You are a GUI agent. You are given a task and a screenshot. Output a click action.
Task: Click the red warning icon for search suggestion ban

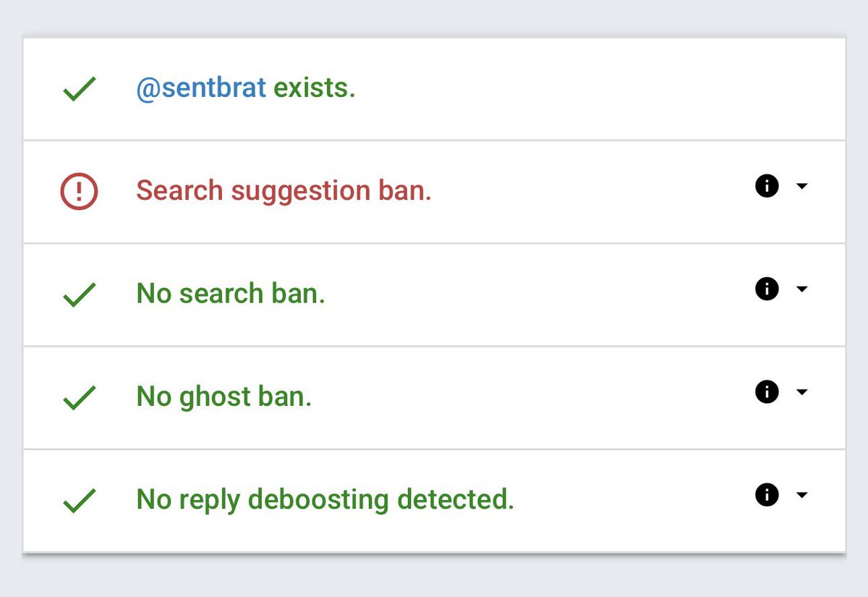79,192
